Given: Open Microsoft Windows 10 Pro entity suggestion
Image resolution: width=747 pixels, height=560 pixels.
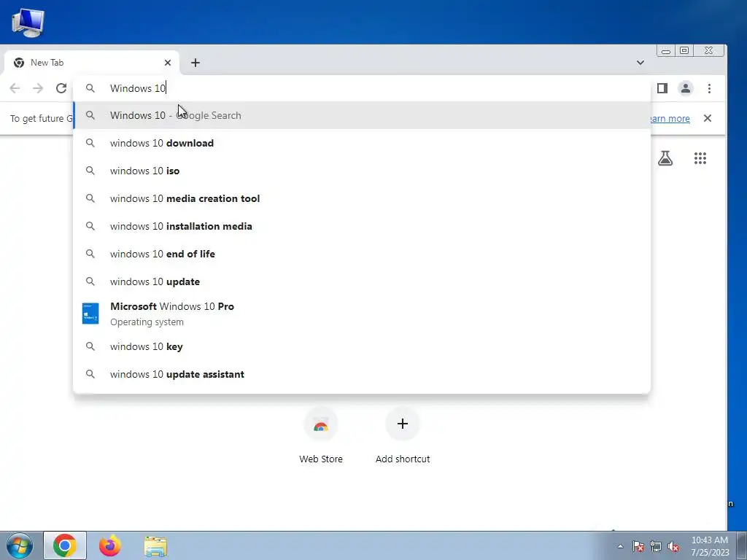Looking at the screenshot, I should click(362, 314).
